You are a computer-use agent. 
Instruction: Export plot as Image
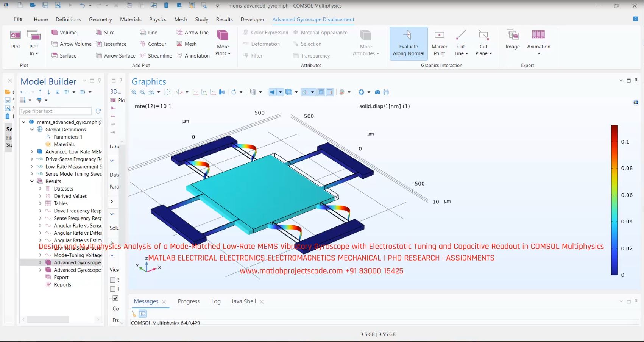tap(513, 39)
